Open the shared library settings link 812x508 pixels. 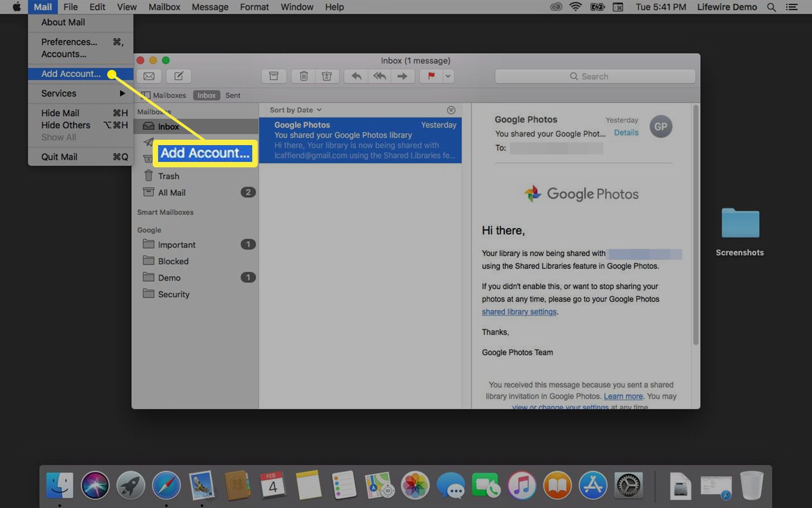tap(519, 312)
